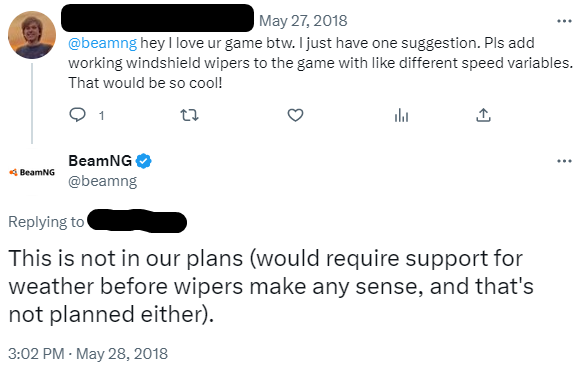Open more options on the BeamNG reply
The height and width of the screenshot is (380, 586).
pos(564,161)
